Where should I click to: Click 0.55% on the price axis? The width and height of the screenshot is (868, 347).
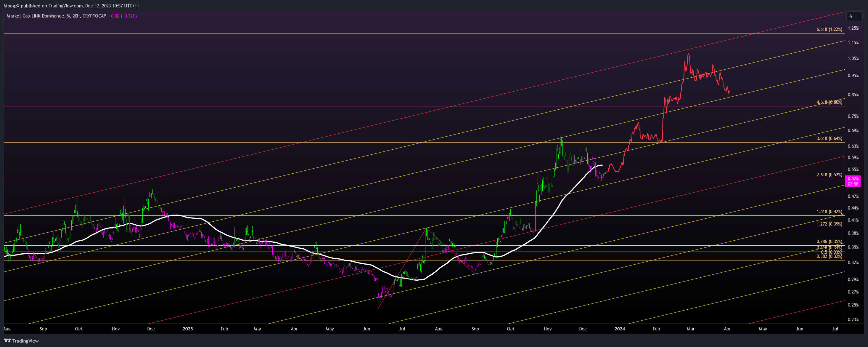point(853,169)
